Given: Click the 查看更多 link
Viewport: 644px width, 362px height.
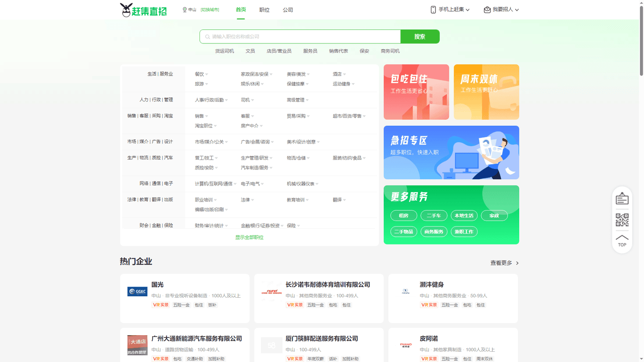Looking at the screenshot, I should 501,263.
